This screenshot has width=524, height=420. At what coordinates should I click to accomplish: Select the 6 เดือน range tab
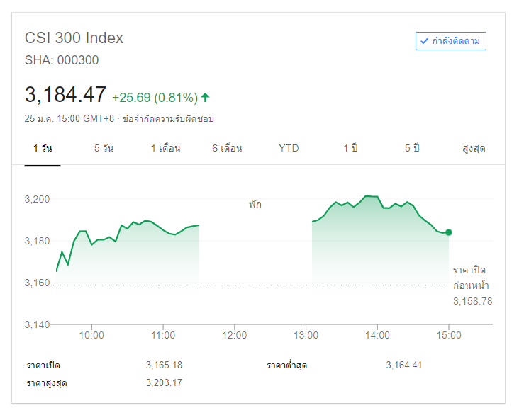(227, 148)
